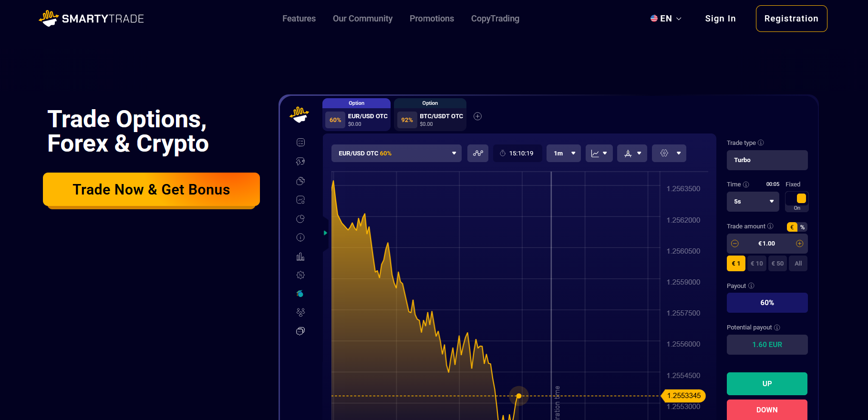Switch trade amount to euro mode
868x420 pixels.
792,227
